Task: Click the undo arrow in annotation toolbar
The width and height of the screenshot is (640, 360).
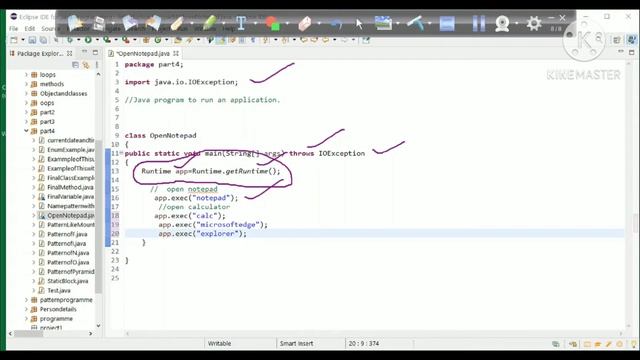Action: [336, 24]
